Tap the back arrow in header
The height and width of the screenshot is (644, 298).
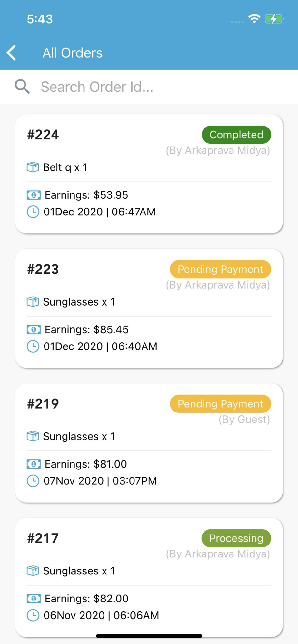[x=12, y=53]
